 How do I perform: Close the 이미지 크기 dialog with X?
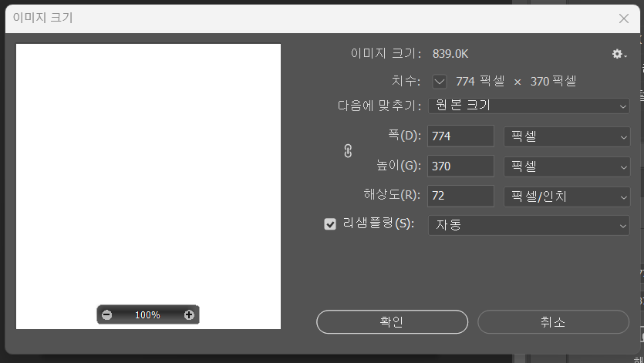[x=624, y=18]
